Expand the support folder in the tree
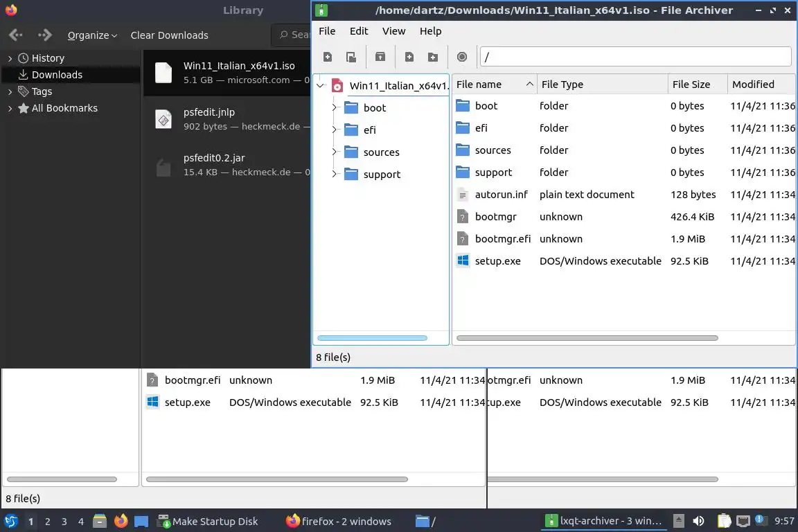Image resolution: width=798 pixels, height=532 pixels. (x=335, y=174)
